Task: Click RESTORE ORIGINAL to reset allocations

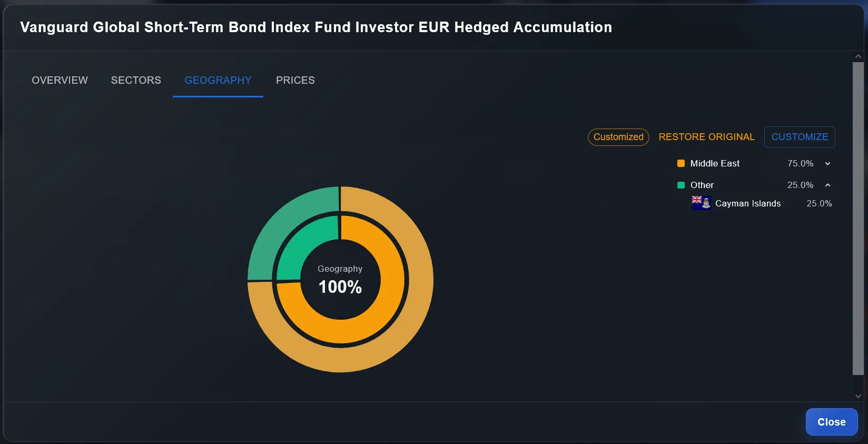Action: [x=706, y=137]
